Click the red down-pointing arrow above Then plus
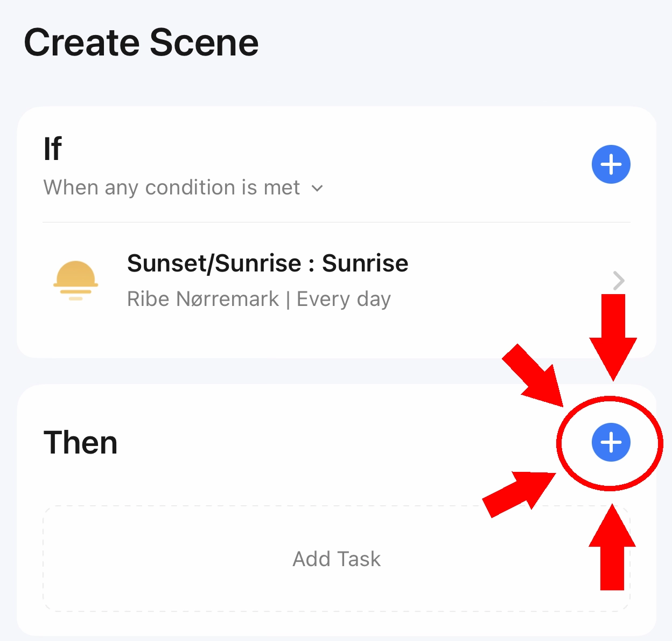Image resolution: width=672 pixels, height=641 pixels. click(x=613, y=337)
